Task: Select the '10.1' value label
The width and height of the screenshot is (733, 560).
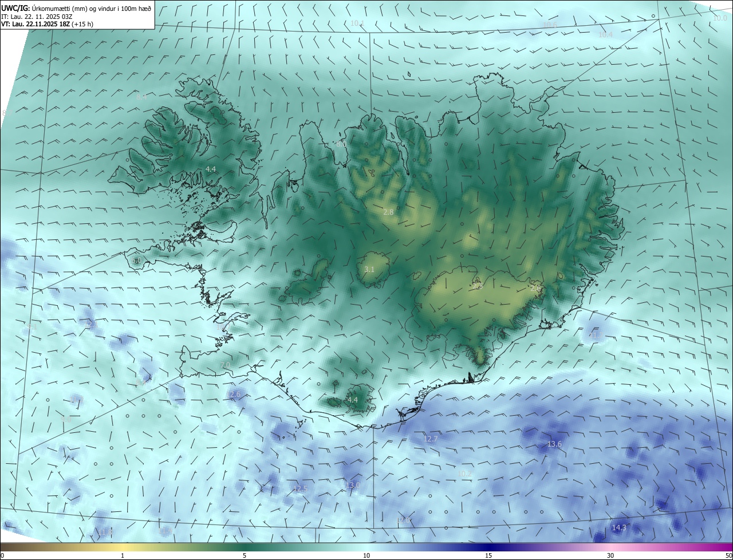Action: (357, 23)
